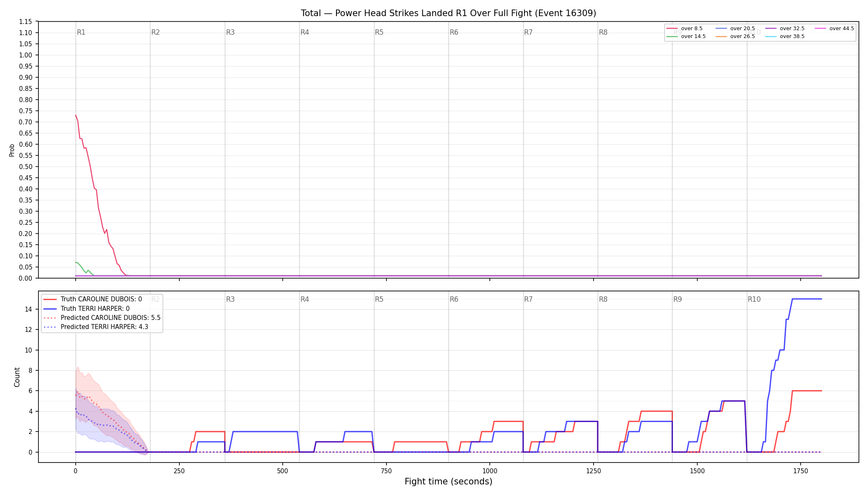Click the R8 round marker in probability plot

[x=603, y=32]
